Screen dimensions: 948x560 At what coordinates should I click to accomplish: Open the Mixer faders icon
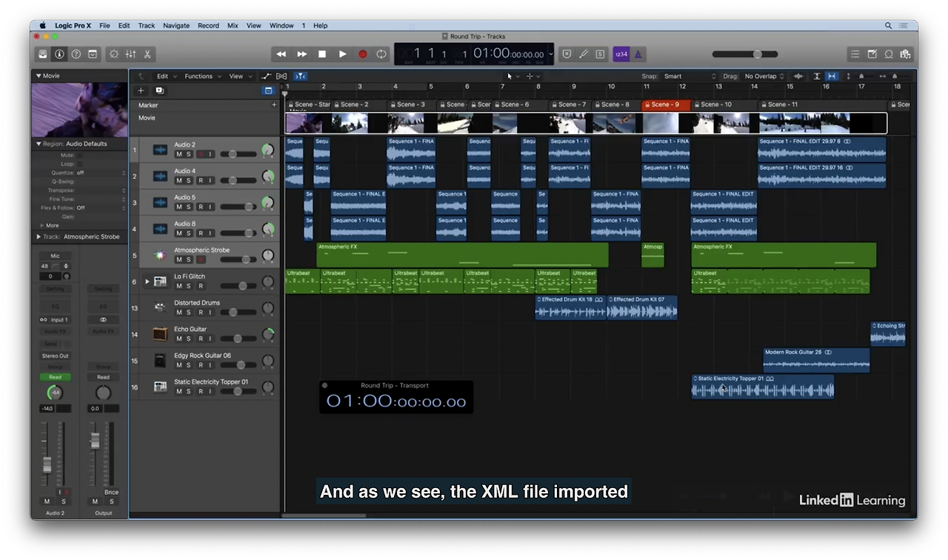(130, 54)
